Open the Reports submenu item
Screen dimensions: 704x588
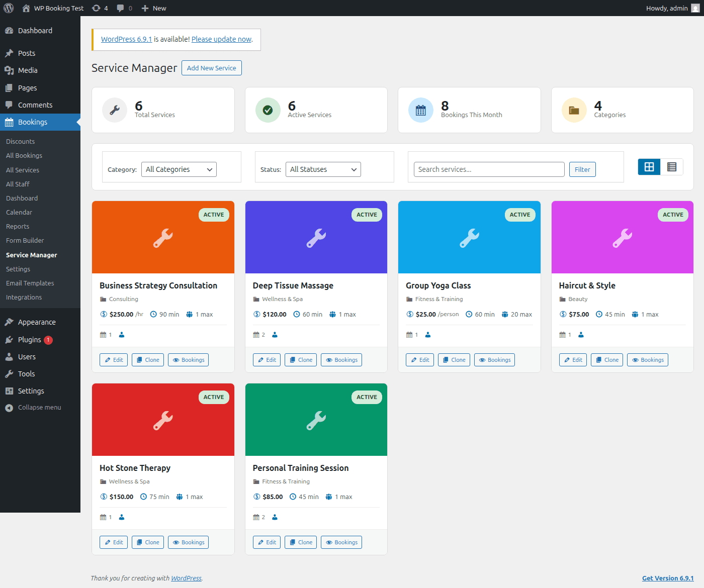(x=18, y=226)
